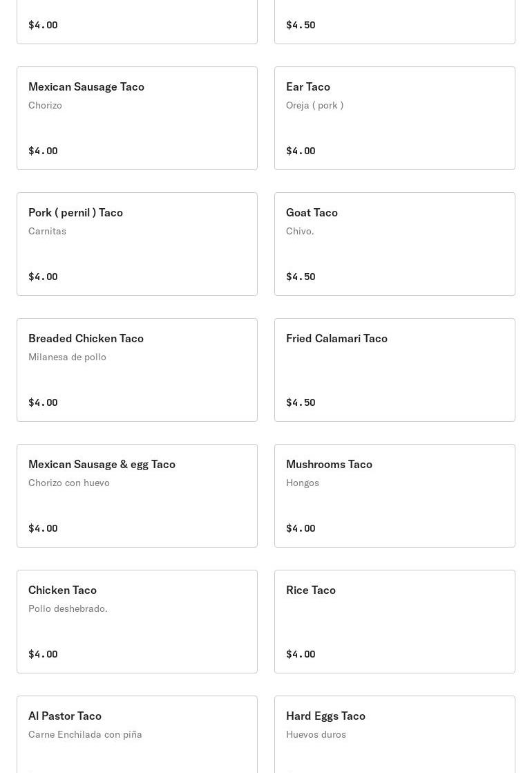Click the Chorizo con huevo description
Image resolution: width=532 pixels, height=773 pixels.
point(69,483)
